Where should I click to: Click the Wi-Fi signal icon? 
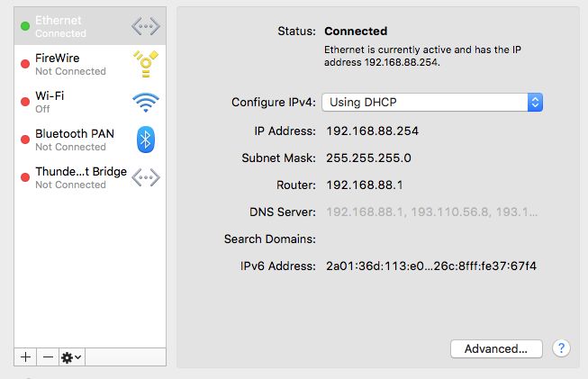146,103
